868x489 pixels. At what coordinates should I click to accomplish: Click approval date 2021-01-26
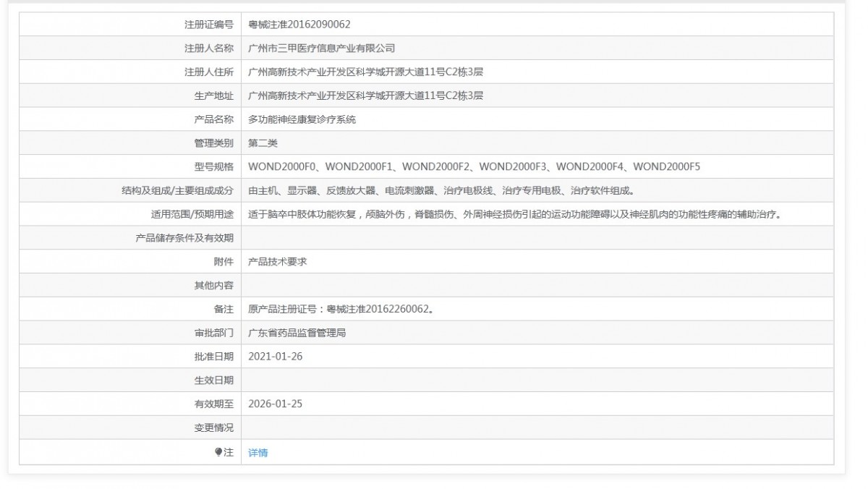[275, 357]
